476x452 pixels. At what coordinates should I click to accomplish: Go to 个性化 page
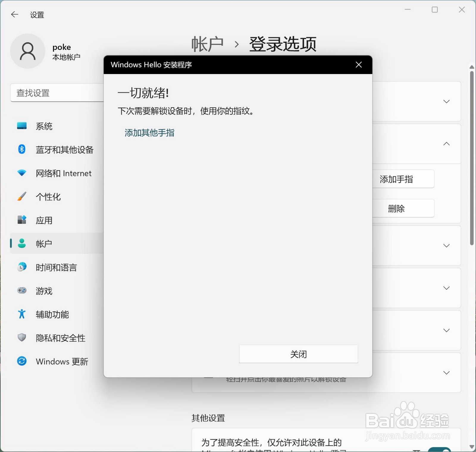click(48, 196)
